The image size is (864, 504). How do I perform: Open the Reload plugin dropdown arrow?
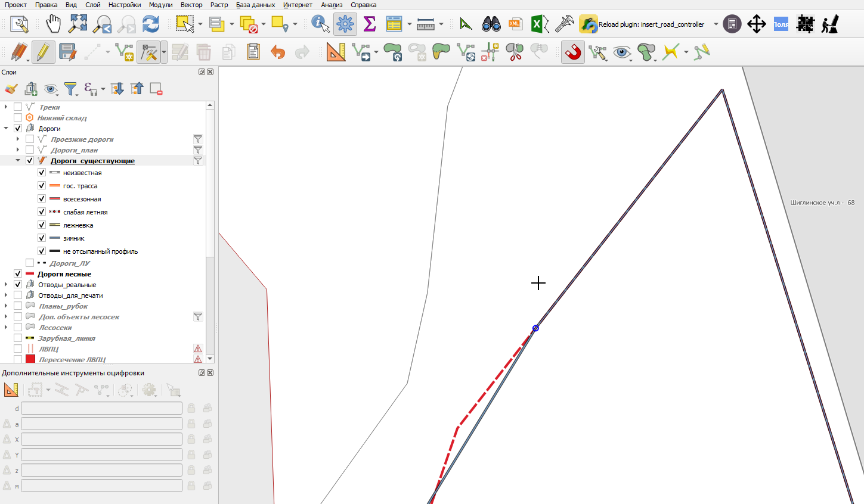pyautogui.click(x=716, y=24)
